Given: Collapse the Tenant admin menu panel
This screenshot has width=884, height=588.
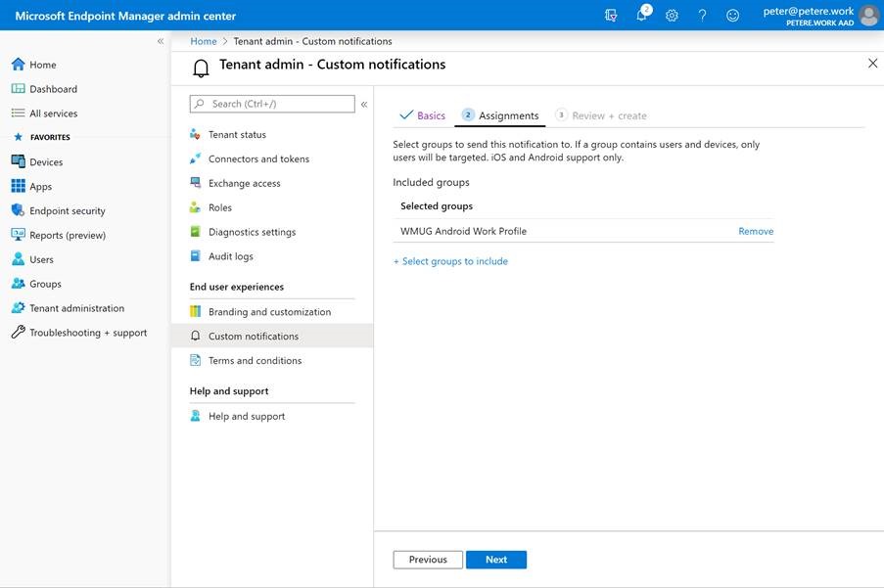Looking at the screenshot, I should point(363,103).
